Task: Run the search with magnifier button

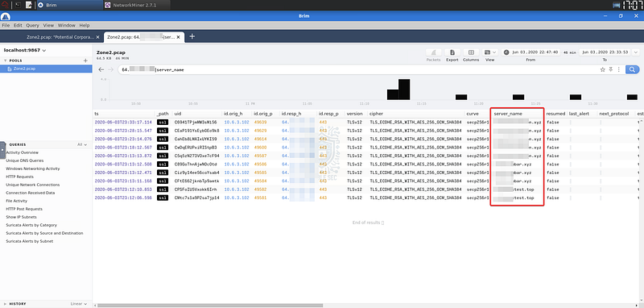Action: (x=633, y=69)
